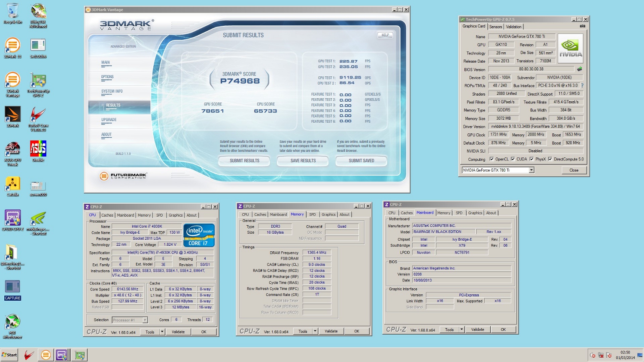Open About tab in the left CPU-Z window

point(191,215)
